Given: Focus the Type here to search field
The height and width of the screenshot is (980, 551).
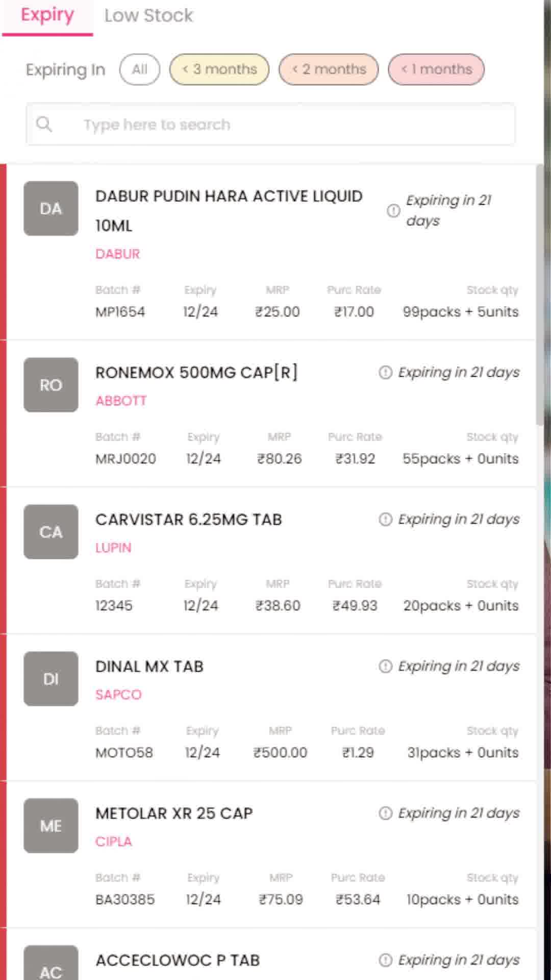Looking at the screenshot, I should pos(270,124).
